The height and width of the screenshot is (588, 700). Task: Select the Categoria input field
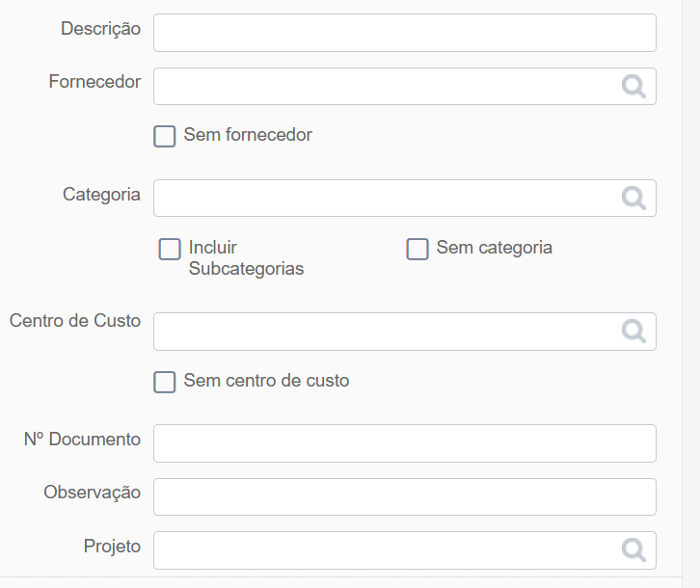tap(404, 199)
